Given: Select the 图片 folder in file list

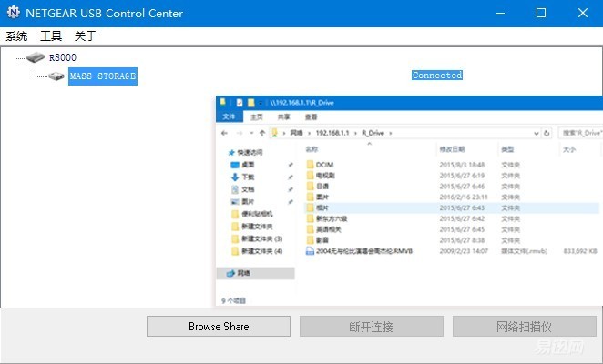Looking at the screenshot, I should pos(322,197).
